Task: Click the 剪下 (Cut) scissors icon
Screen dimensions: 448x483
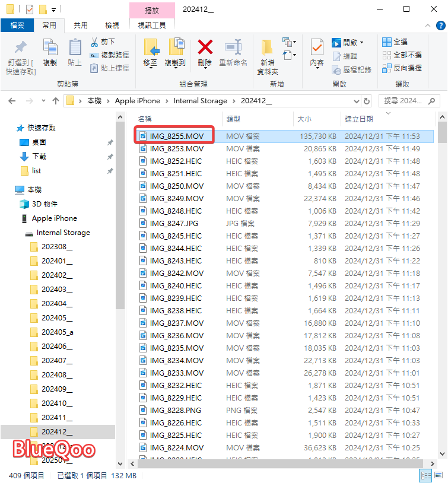Action: tap(94, 42)
